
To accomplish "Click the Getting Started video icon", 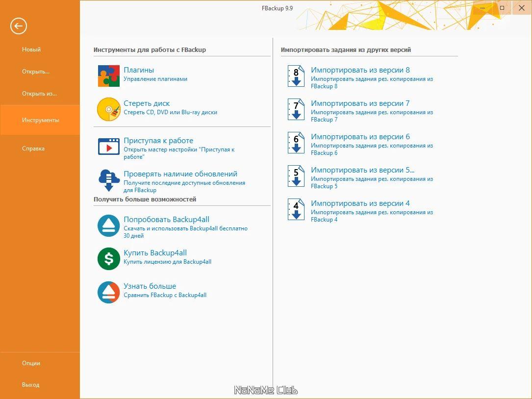I will (108, 147).
